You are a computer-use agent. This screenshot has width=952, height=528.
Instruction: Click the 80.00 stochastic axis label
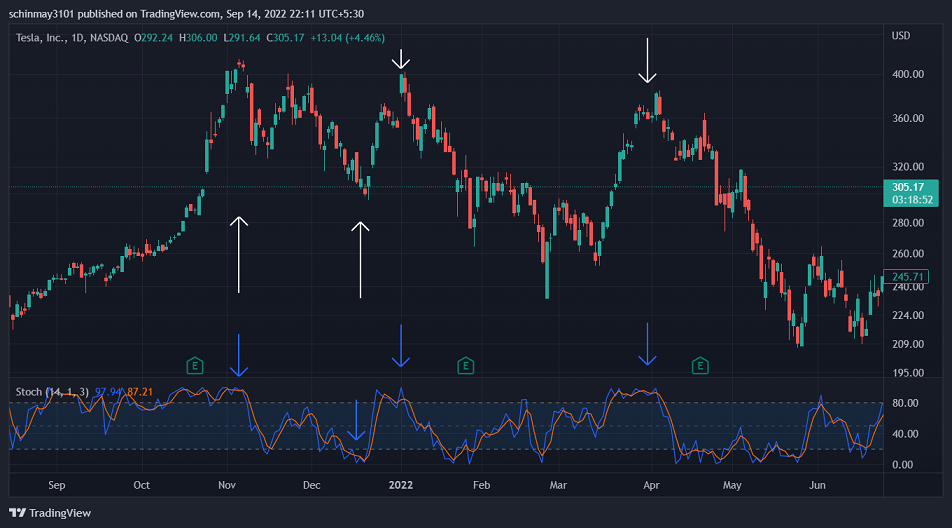pyautogui.click(x=905, y=403)
